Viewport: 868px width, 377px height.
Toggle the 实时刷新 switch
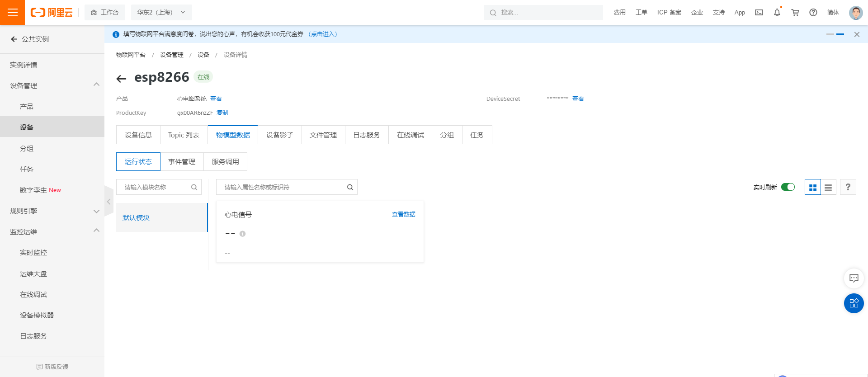tap(788, 187)
